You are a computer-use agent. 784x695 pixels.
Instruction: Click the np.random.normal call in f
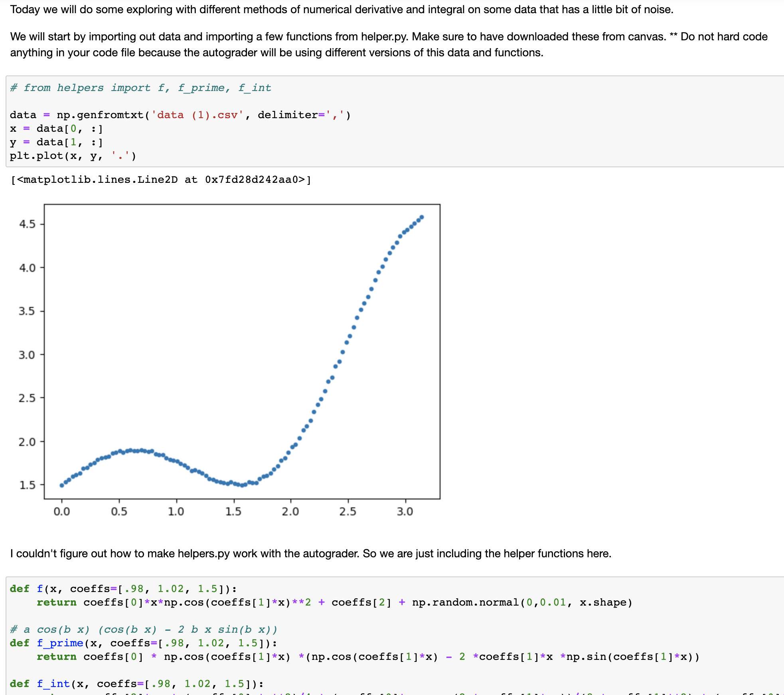point(522,602)
